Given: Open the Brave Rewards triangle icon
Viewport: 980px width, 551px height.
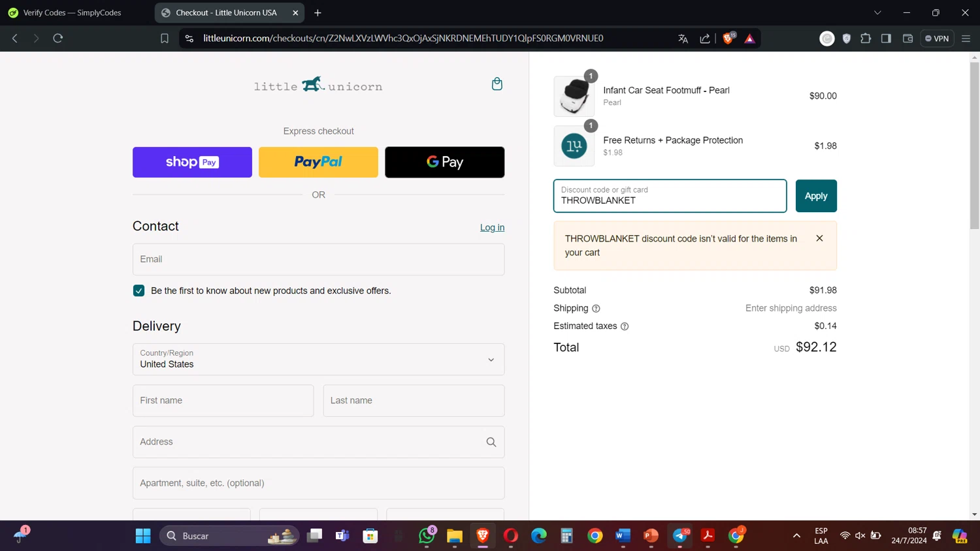Looking at the screenshot, I should [x=750, y=39].
